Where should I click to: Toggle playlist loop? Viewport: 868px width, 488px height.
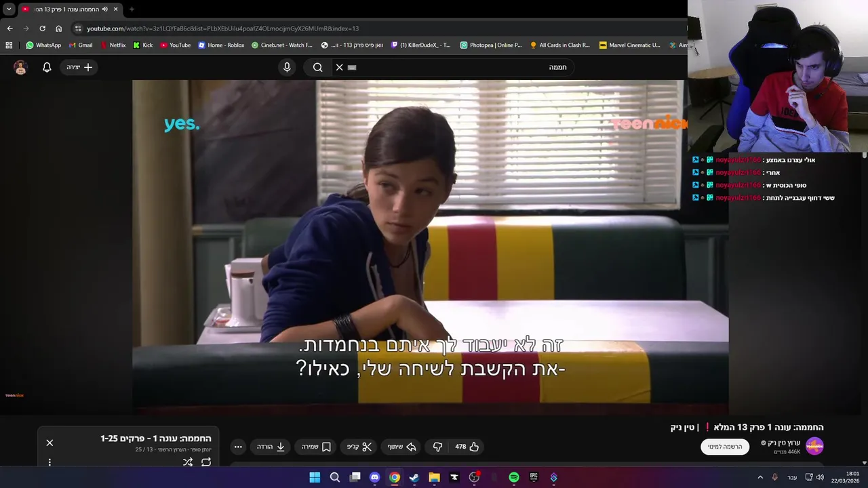(x=206, y=462)
